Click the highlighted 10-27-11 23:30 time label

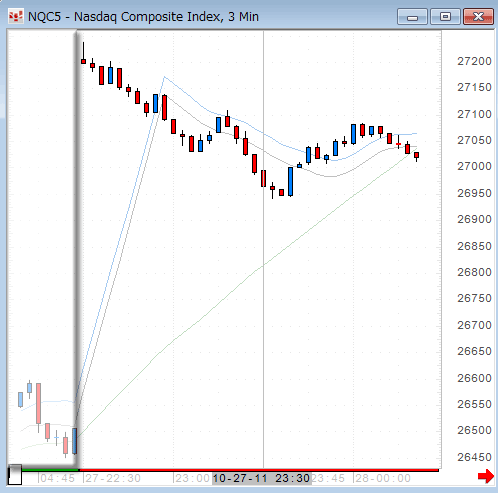(x=262, y=479)
